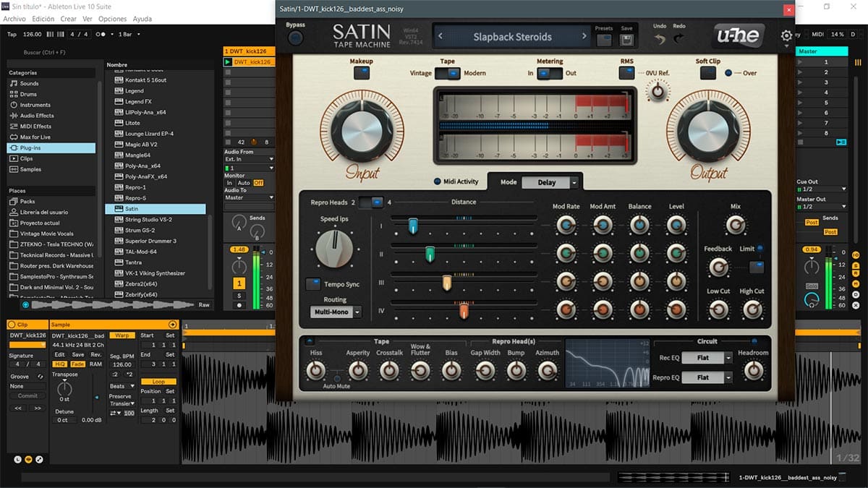Click the large Output knob

708,129
